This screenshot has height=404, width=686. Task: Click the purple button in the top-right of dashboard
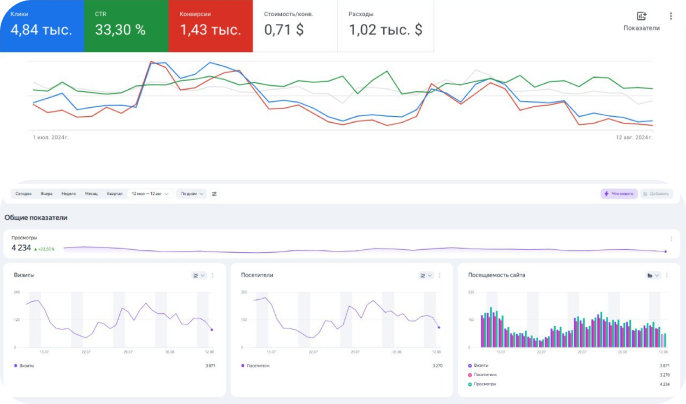pos(618,193)
